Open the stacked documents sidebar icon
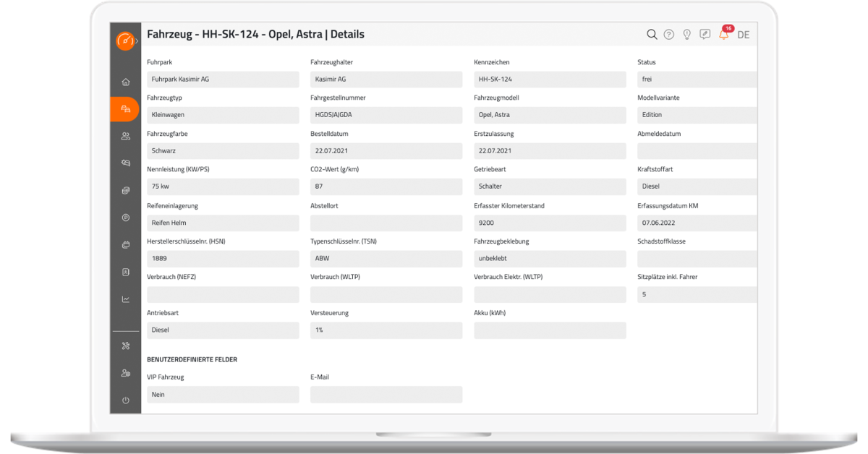868x454 pixels. coord(126,191)
